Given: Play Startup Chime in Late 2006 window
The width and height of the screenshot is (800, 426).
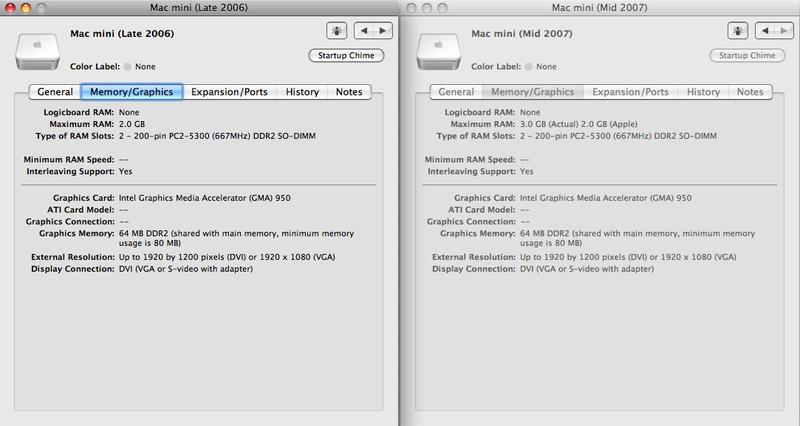Looking at the screenshot, I should coord(346,55).
